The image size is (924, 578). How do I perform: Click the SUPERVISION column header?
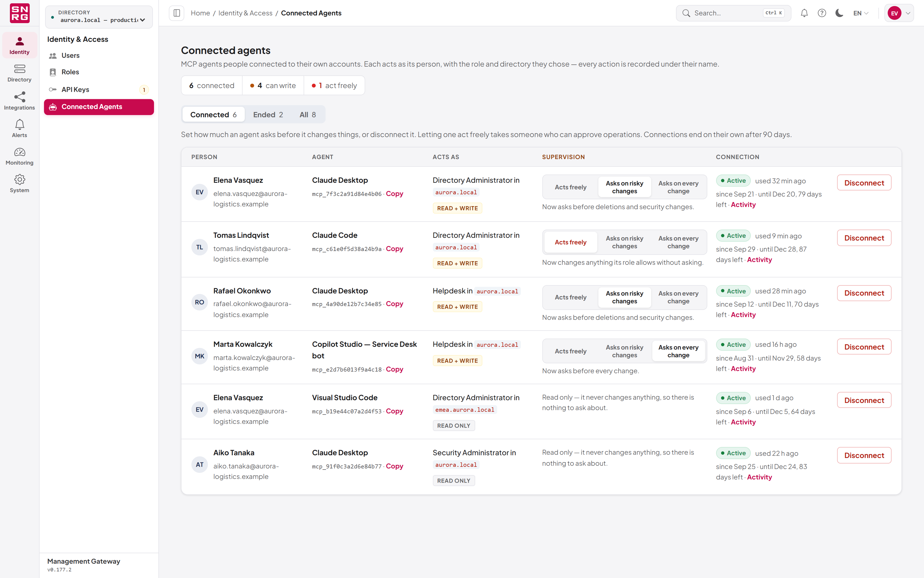pos(563,157)
